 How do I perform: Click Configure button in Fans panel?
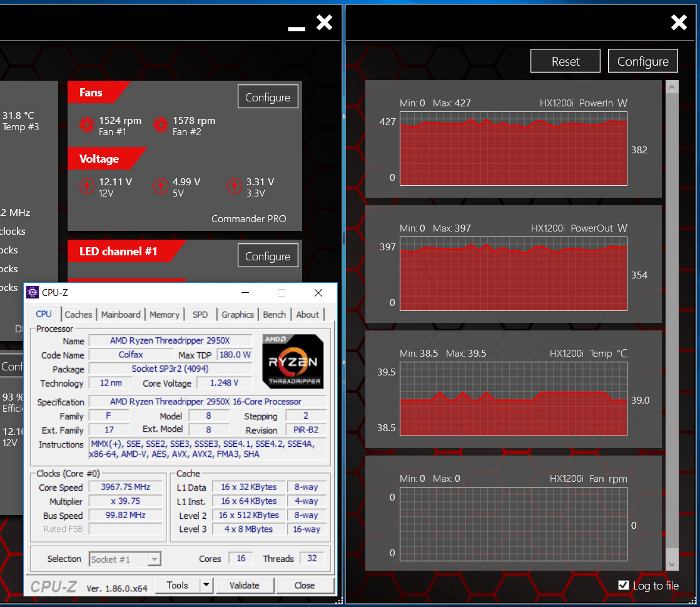coord(268,97)
